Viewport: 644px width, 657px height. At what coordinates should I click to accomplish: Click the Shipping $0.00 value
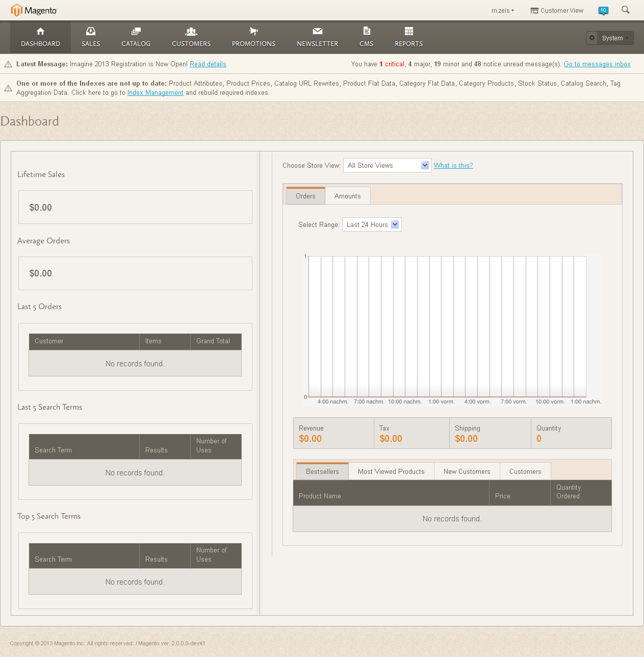[x=467, y=439]
